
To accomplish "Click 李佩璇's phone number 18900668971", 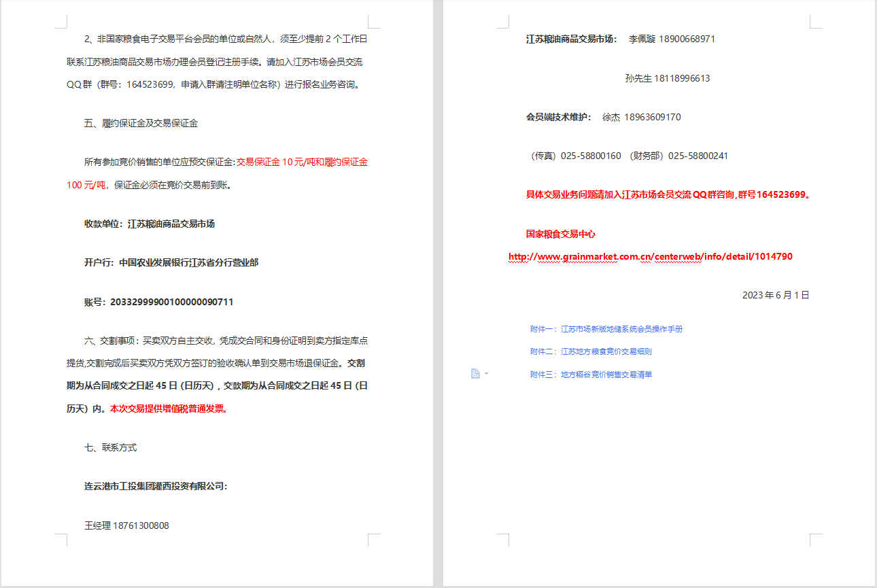I will click(687, 39).
